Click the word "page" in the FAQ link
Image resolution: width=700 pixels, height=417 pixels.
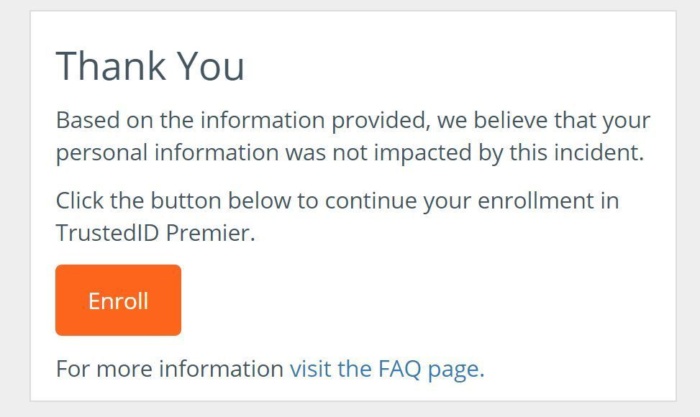coord(453,371)
